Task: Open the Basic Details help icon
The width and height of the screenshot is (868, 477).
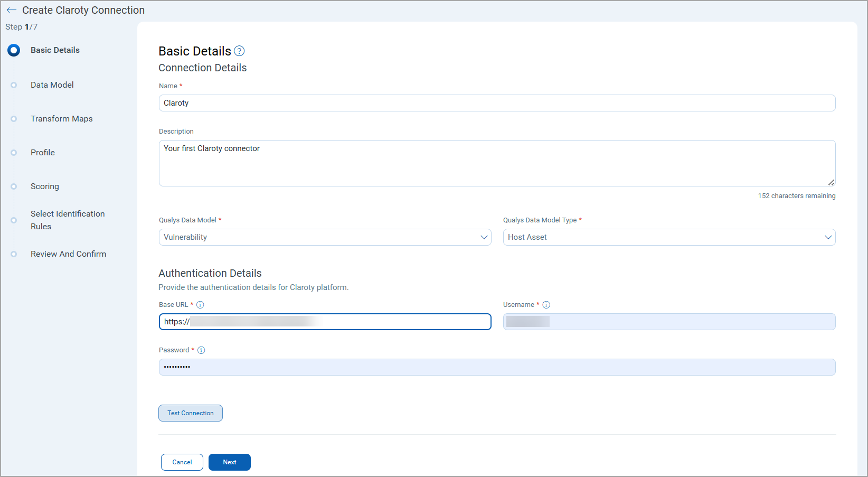Action: [239, 51]
